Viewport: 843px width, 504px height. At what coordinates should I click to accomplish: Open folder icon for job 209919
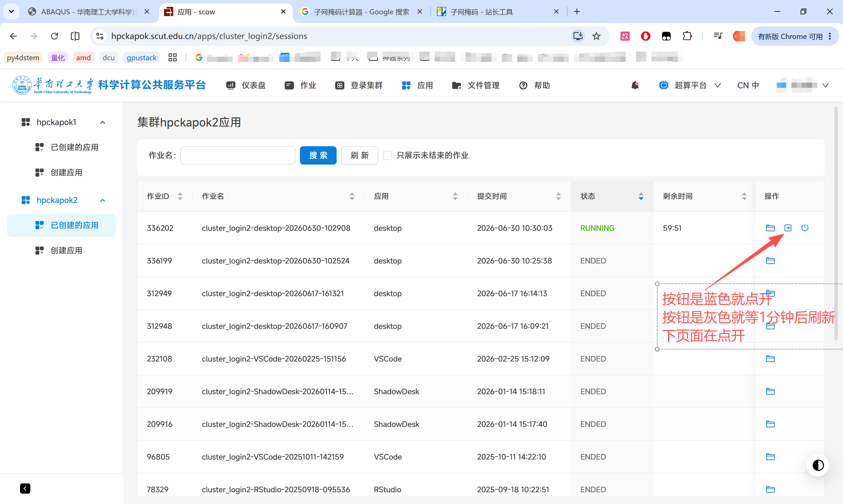tap(770, 391)
